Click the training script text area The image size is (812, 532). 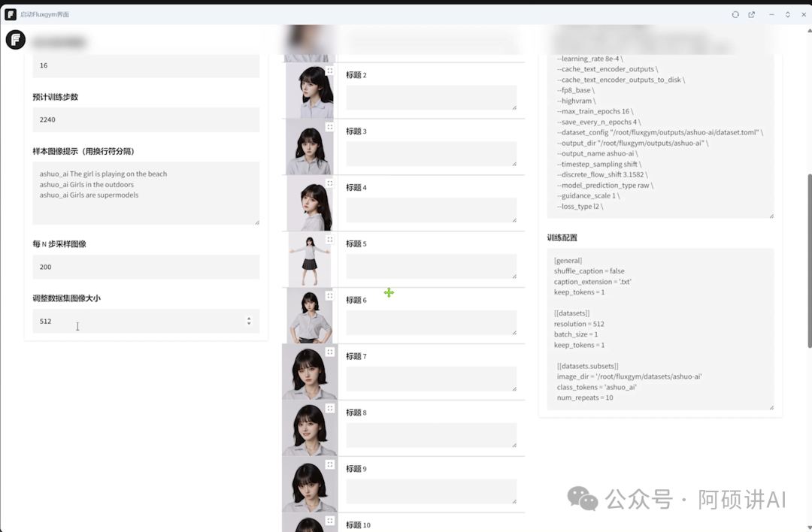coord(660,135)
